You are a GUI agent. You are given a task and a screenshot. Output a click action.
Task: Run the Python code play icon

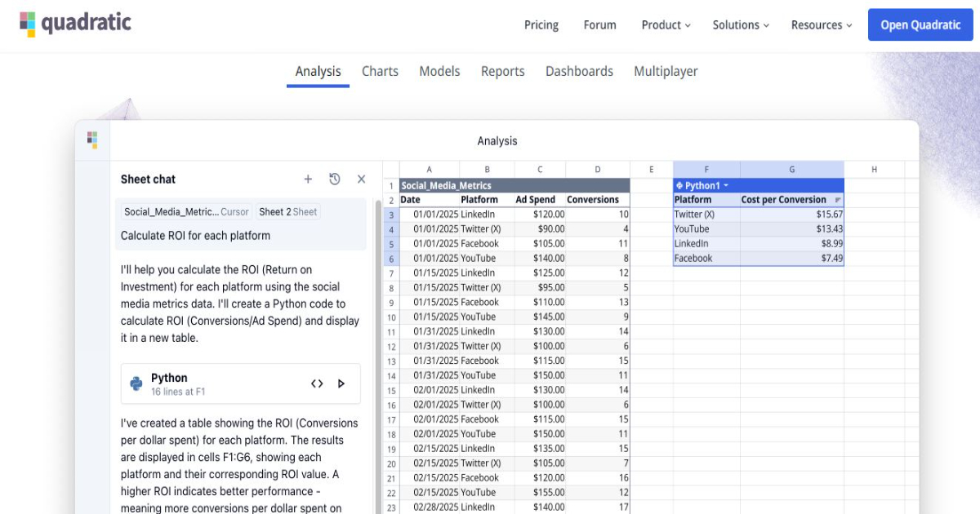coord(341,383)
